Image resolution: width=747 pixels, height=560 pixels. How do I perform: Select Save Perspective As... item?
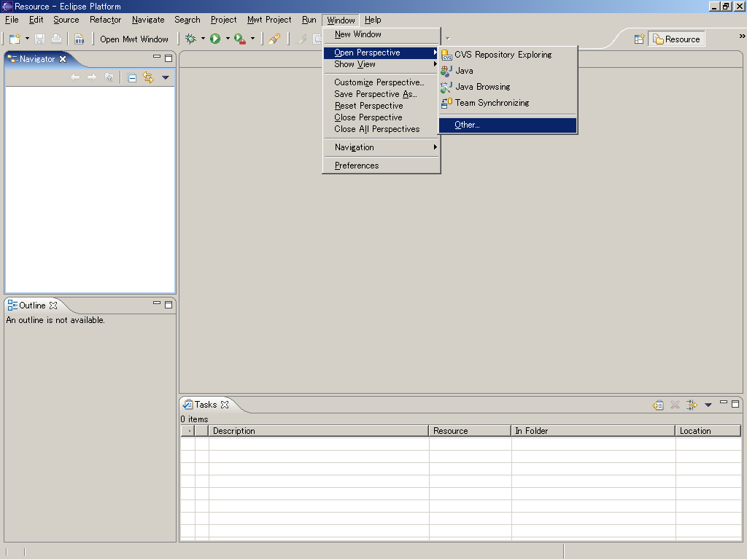coord(381,94)
